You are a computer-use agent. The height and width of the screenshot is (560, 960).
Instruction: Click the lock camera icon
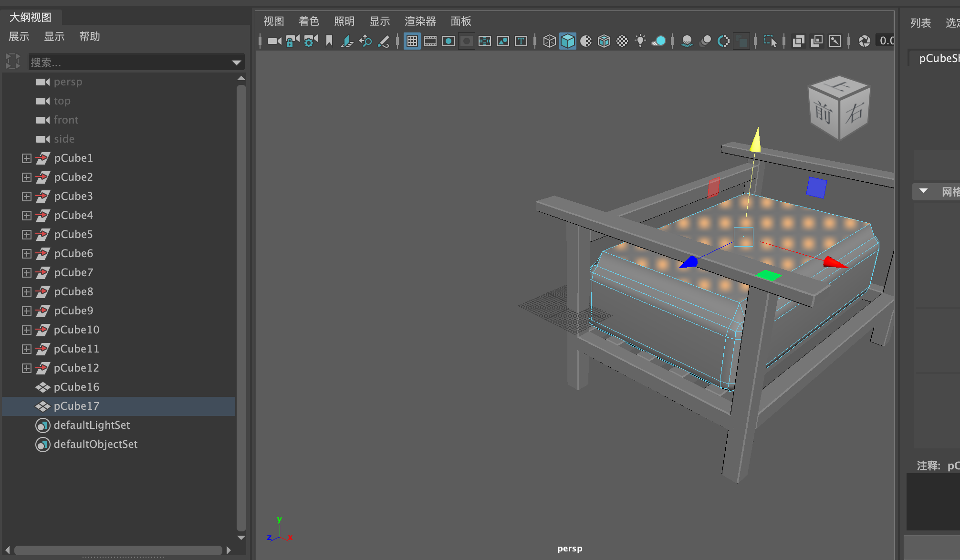(292, 41)
